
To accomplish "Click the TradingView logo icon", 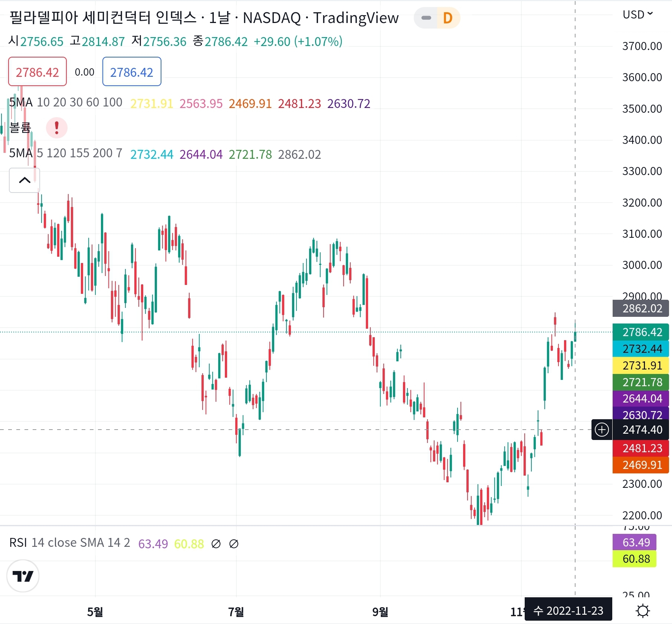I will pyautogui.click(x=23, y=576).
